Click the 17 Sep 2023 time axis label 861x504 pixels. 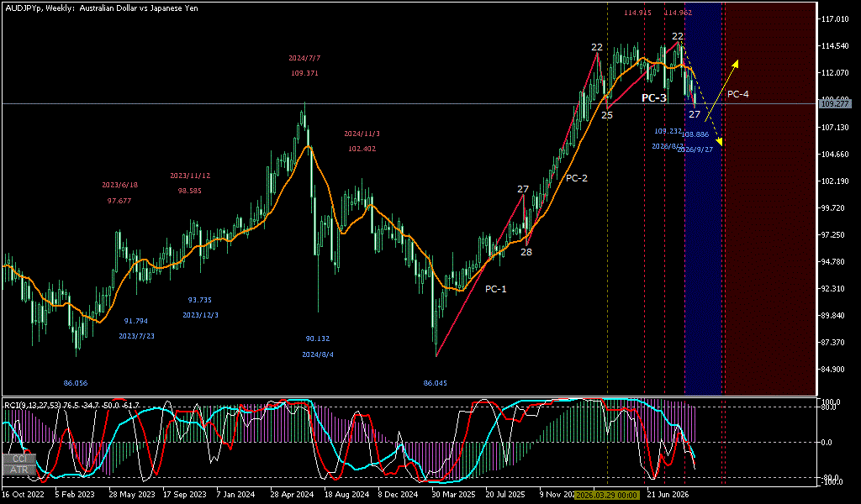(185, 494)
